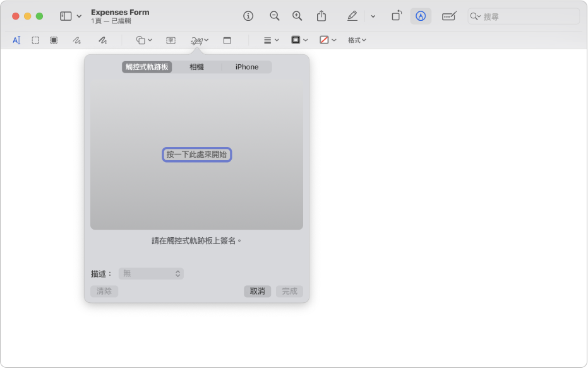The height and width of the screenshot is (369, 588).
Task: Insert a text box
Action: [x=171, y=40]
